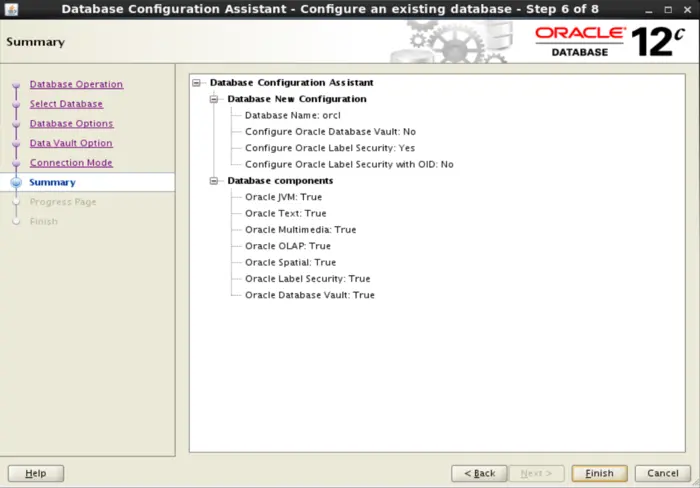Go to the Database Operation step

(x=76, y=84)
